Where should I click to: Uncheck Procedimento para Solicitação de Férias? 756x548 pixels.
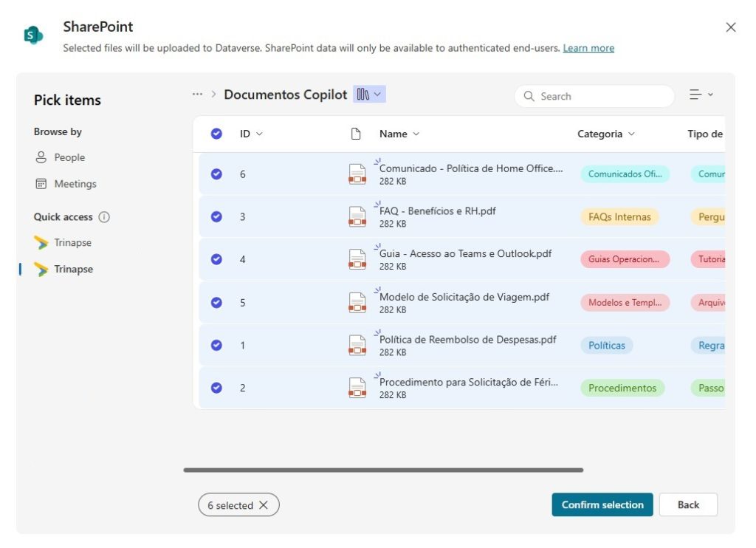[x=216, y=388]
